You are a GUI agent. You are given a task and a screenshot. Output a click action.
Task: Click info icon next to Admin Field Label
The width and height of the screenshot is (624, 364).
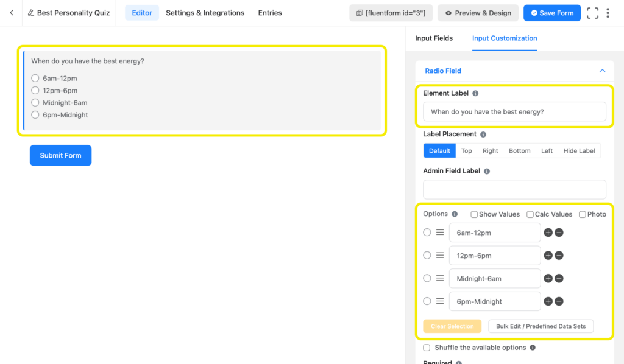(487, 171)
